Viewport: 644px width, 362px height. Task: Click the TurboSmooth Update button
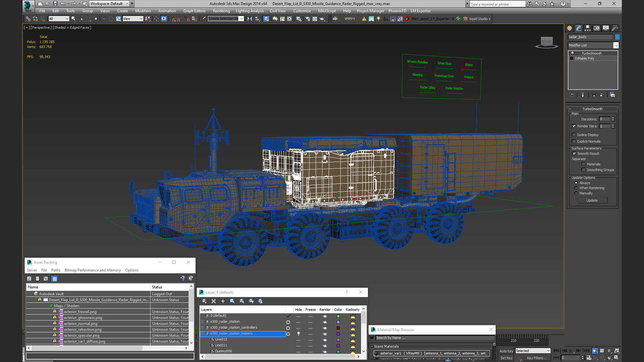pos(592,200)
